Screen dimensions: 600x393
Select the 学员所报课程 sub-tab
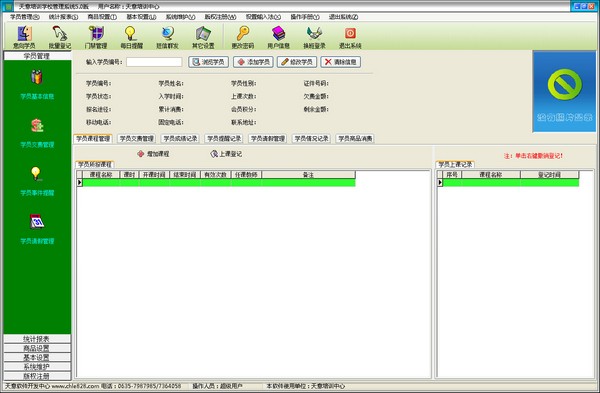click(x=95, y=165)
